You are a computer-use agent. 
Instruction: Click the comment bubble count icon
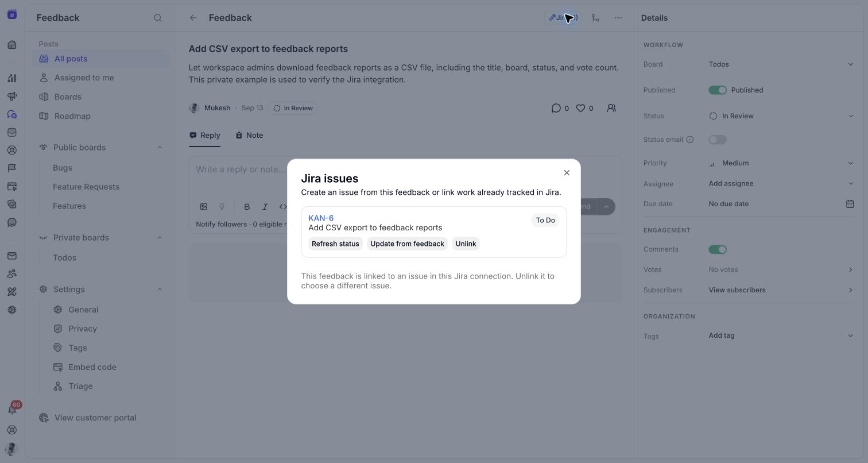tap(556, 108)
